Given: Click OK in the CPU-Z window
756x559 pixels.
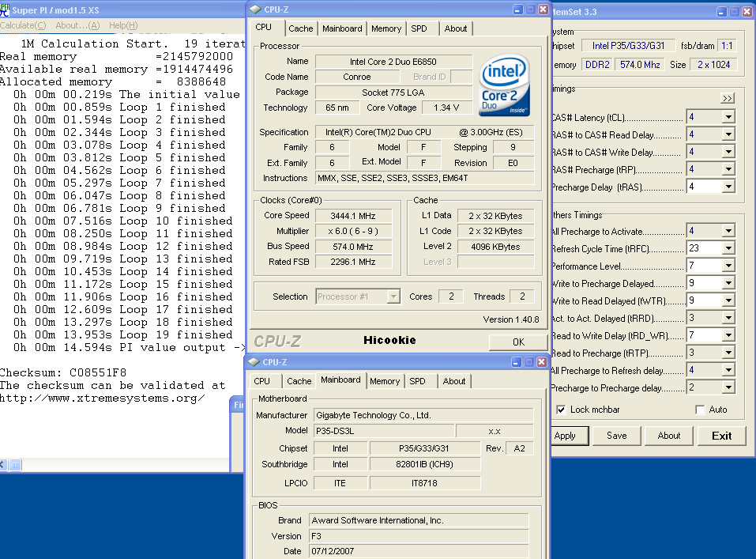Looking at the screenshot, I should click(518, 342).
